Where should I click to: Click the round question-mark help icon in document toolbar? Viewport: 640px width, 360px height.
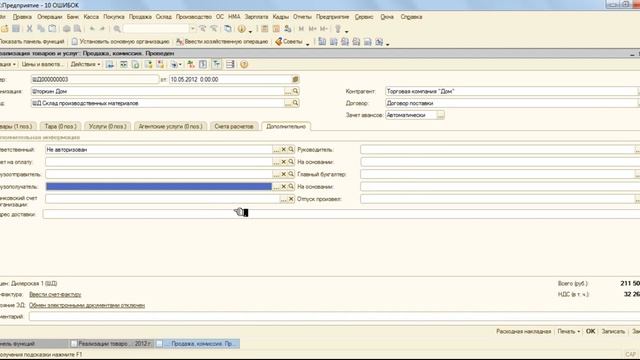tap(244, 64)
